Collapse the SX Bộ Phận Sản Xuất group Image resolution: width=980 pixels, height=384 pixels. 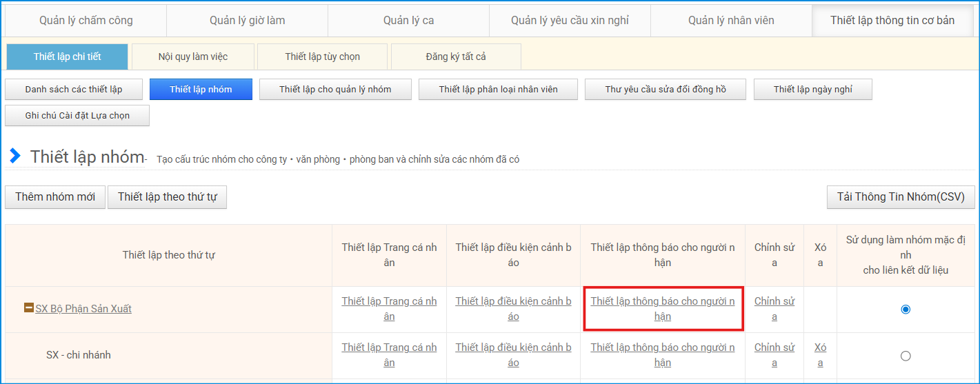tap(29, 308)
